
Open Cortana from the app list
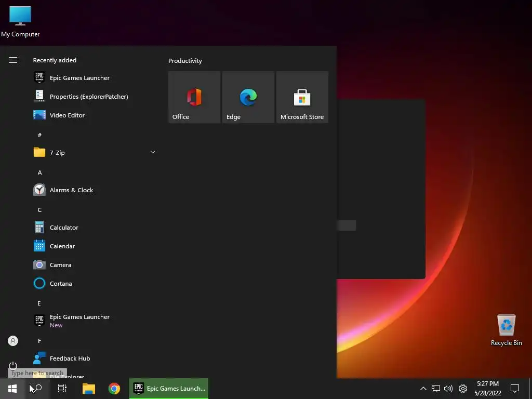95,283
